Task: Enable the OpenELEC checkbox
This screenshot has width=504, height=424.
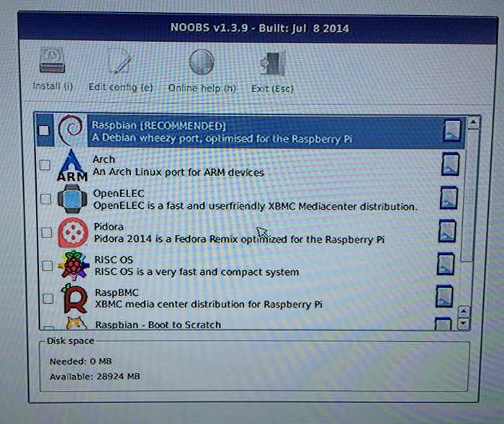Action: click(45, 199)
